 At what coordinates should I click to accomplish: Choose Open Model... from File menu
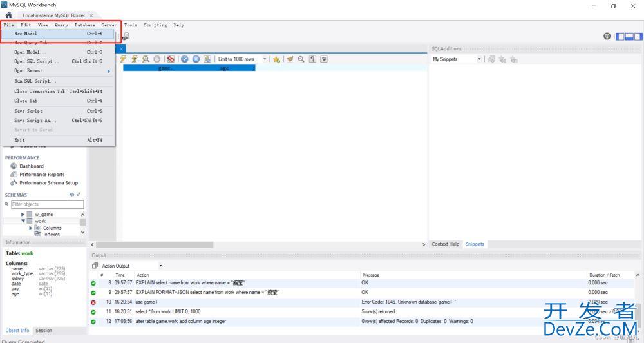tap(58, 52)
